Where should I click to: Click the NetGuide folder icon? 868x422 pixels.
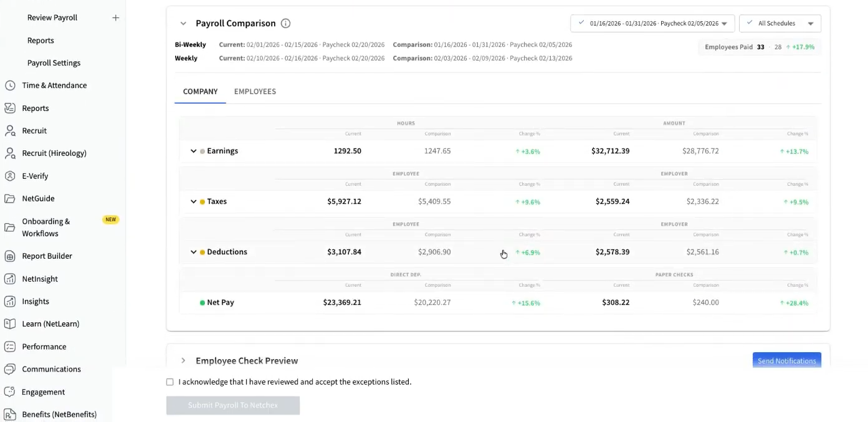click(10, 199)
